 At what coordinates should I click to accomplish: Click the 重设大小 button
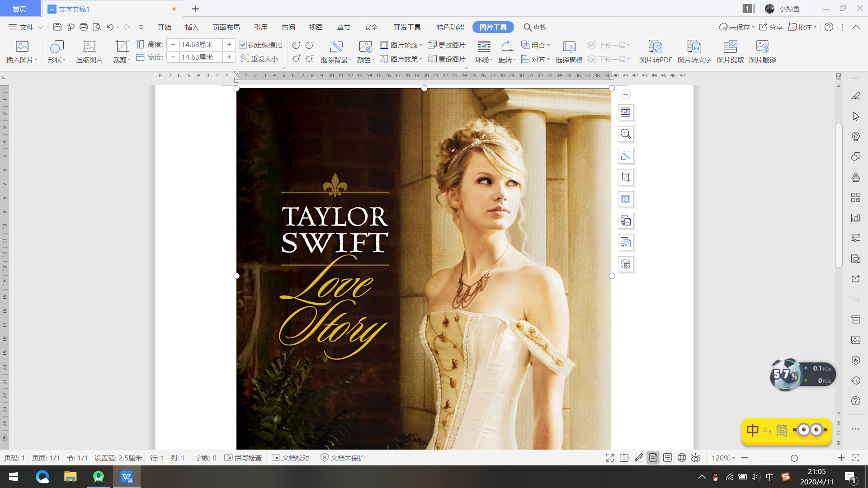pos(259,59)
